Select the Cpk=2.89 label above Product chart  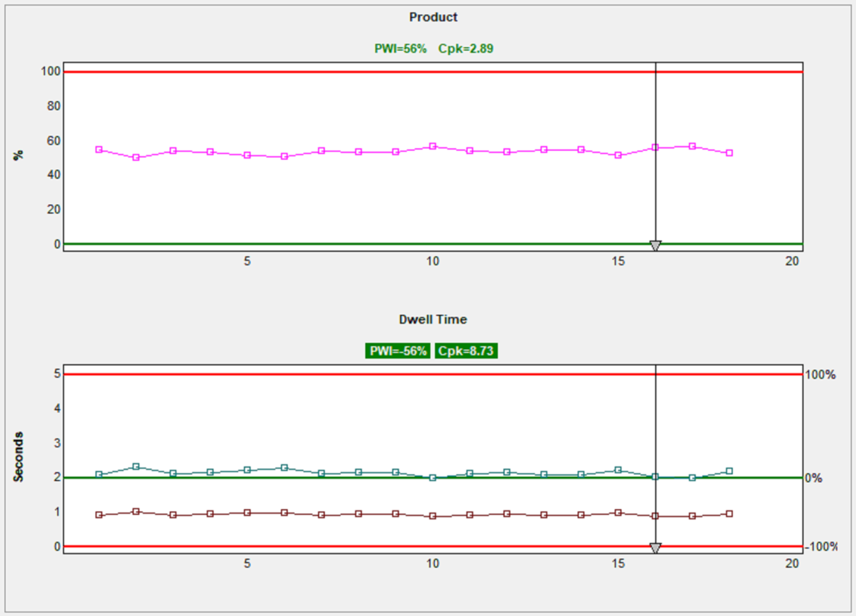[465, 48]
